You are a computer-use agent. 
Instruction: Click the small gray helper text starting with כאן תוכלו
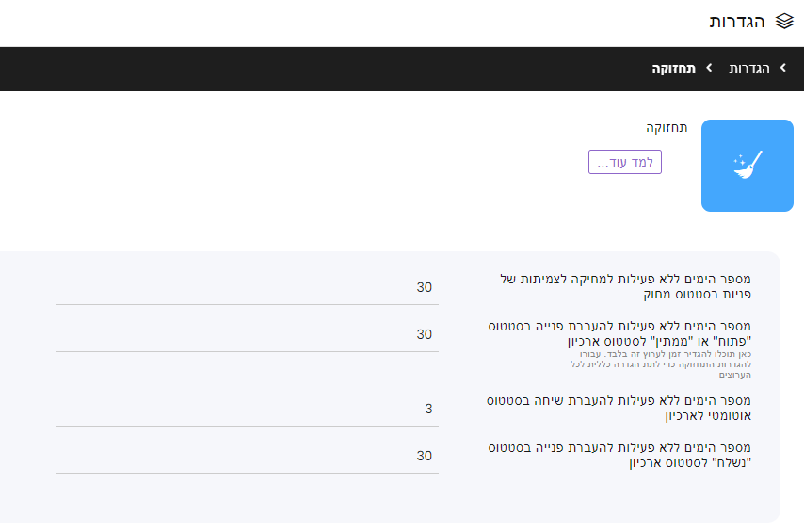[659, 363]
